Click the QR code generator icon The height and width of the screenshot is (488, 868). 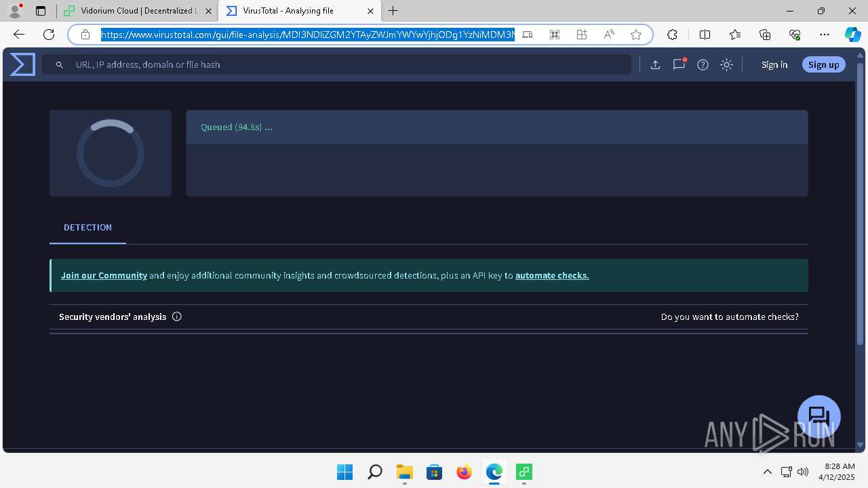click(x=555, y=35)
